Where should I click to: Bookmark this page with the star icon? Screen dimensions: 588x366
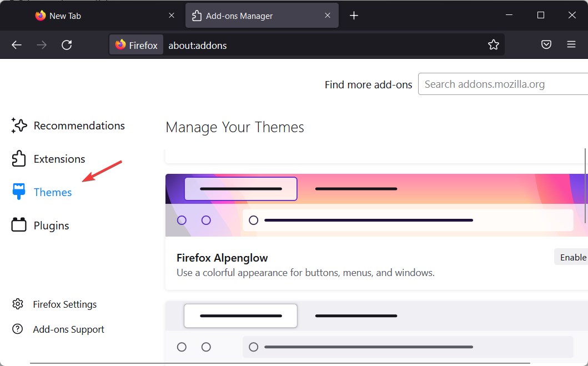coord(494,44)
